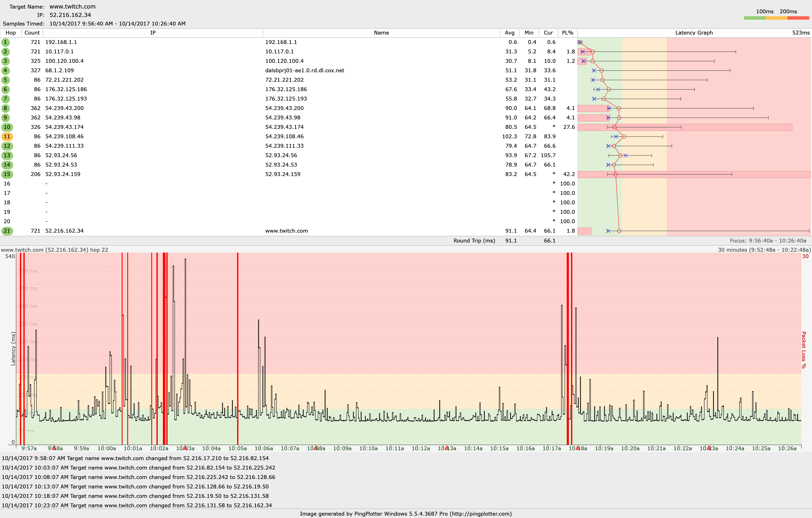Click the hop 1 green circle icon
Image resolution: width=812 pixels, height=518 pixels.
[5, 42]
